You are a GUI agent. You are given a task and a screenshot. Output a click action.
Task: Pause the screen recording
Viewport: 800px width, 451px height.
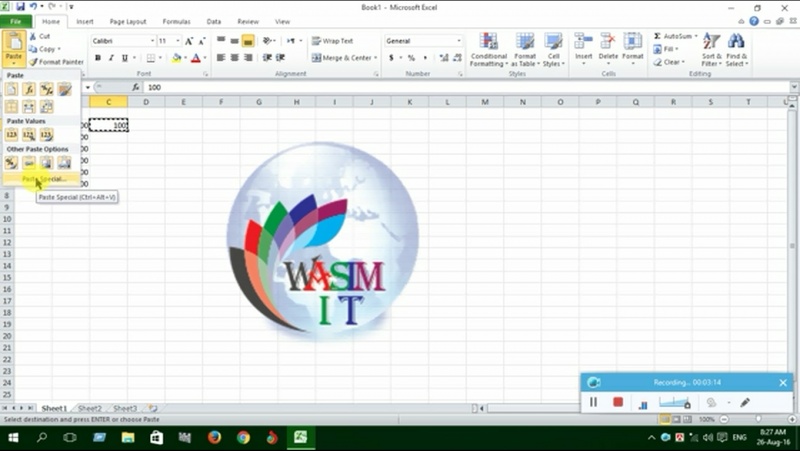593,402
